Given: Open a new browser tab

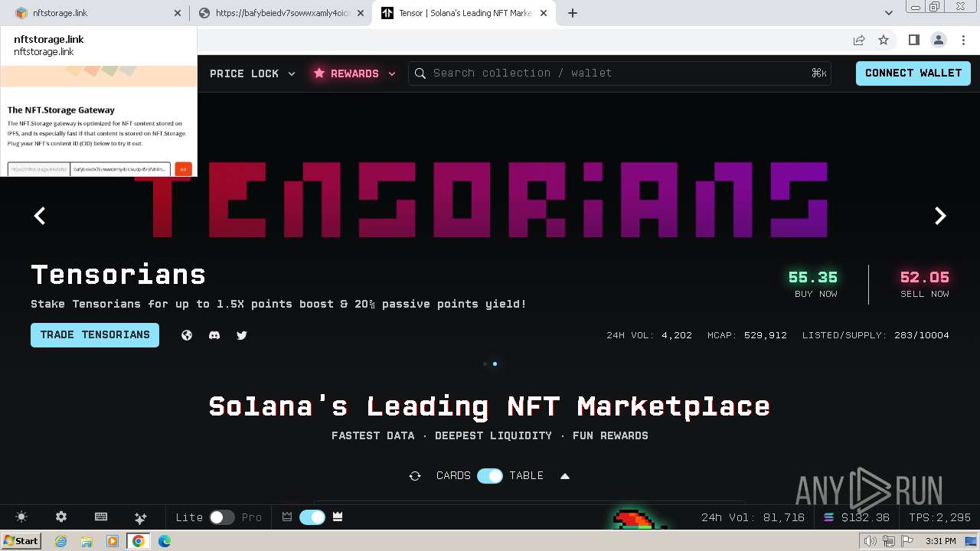Looking at the screenshot, I should (x=573, y=13).
